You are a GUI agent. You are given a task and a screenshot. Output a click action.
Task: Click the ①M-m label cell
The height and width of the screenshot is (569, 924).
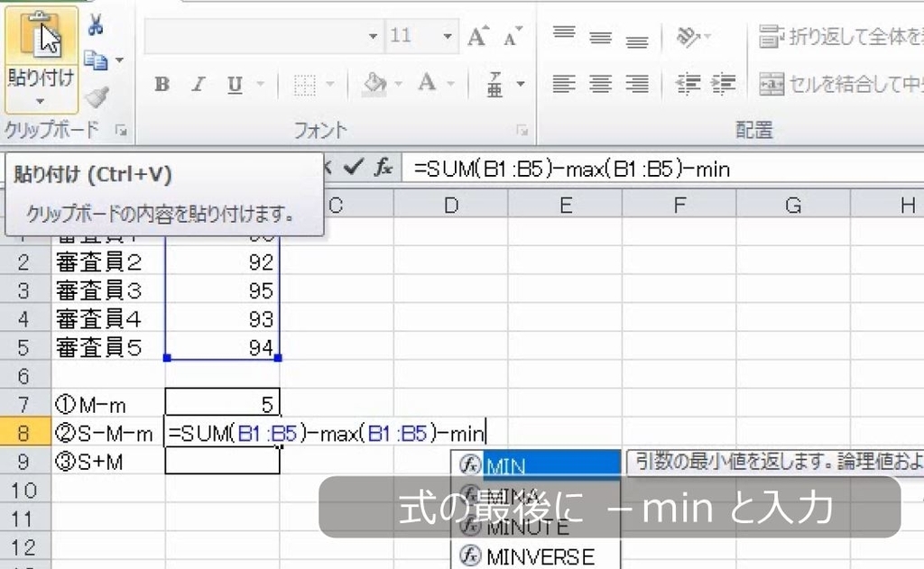pos(108,404)
